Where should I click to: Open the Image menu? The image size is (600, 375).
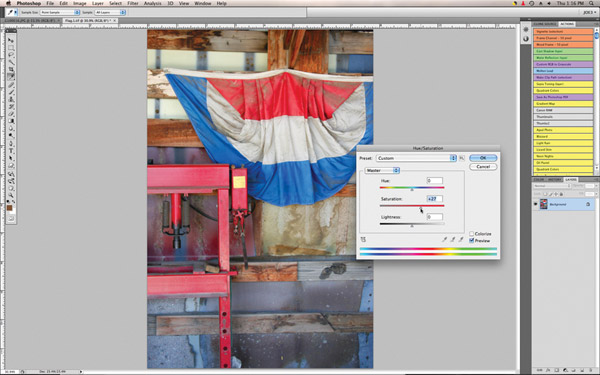(80, 3)
